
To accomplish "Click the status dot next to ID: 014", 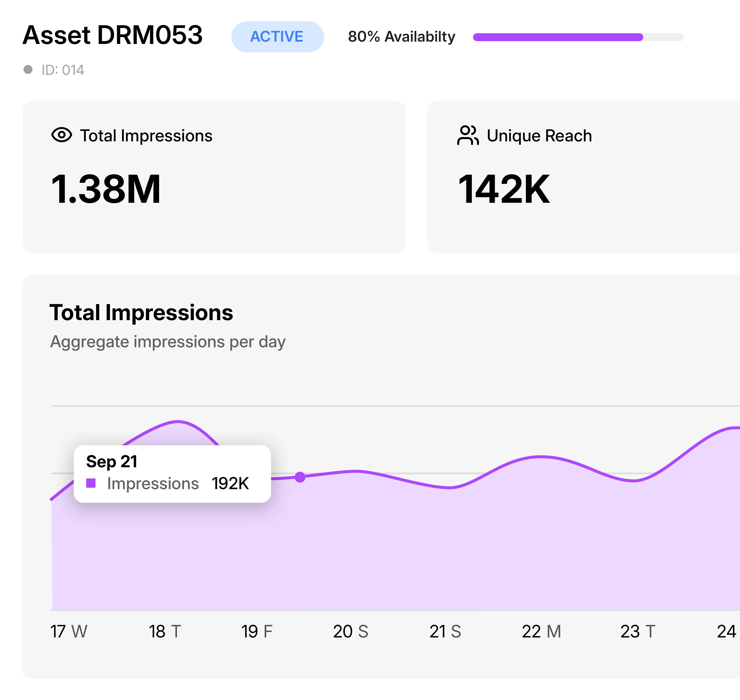I will pos(28,69).
